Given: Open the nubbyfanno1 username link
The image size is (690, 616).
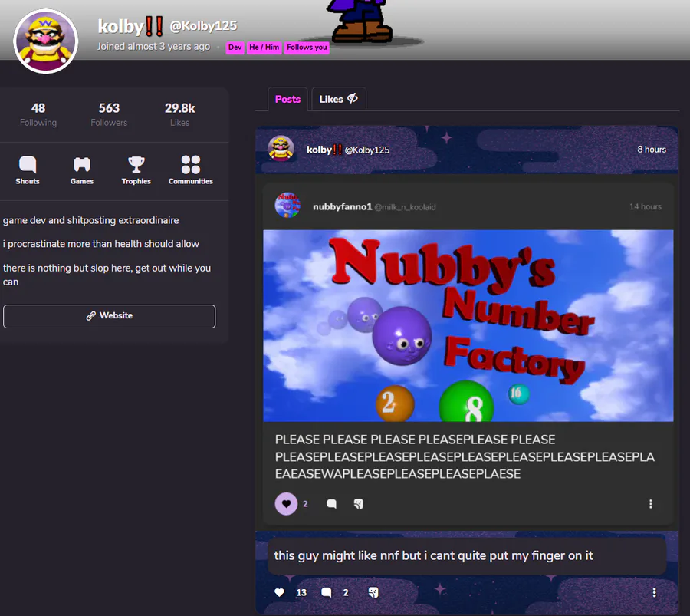Looking at the screenshot, I should point(343,207).
